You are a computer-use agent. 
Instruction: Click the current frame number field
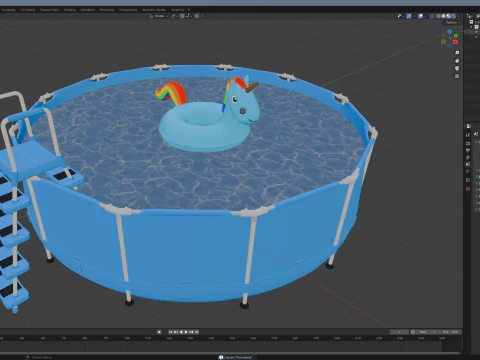(399, 332)
